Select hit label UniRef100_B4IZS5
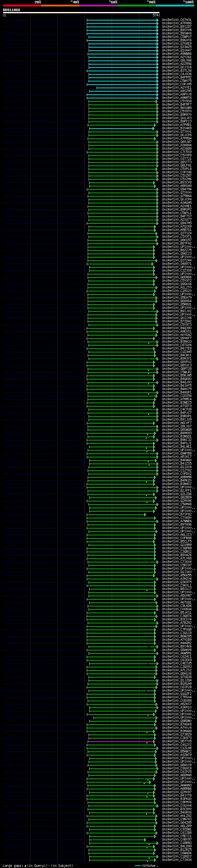197x868 pixels. point(177,464)
